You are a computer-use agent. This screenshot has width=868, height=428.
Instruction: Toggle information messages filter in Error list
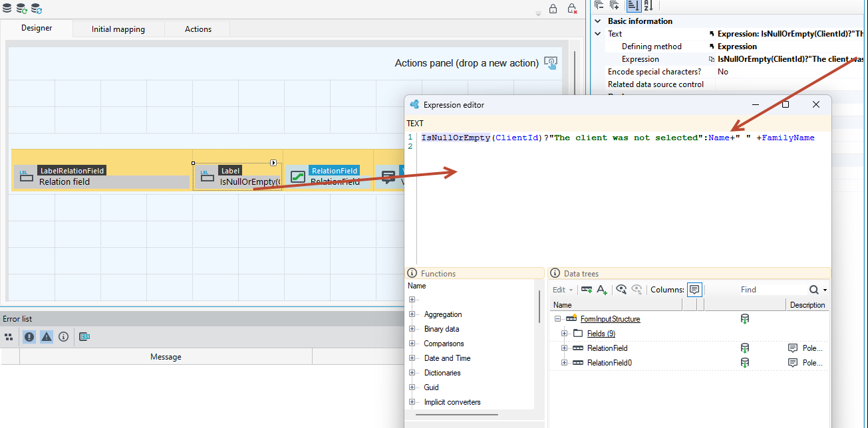(x=63, y=337)
